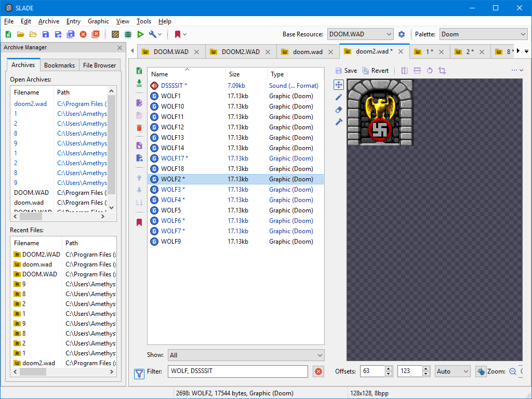The height and width of the screenshot is (399, 532).
Task: Open the tab list dropdown arrow
Action: pyautogui.click(x=527, y=51)
